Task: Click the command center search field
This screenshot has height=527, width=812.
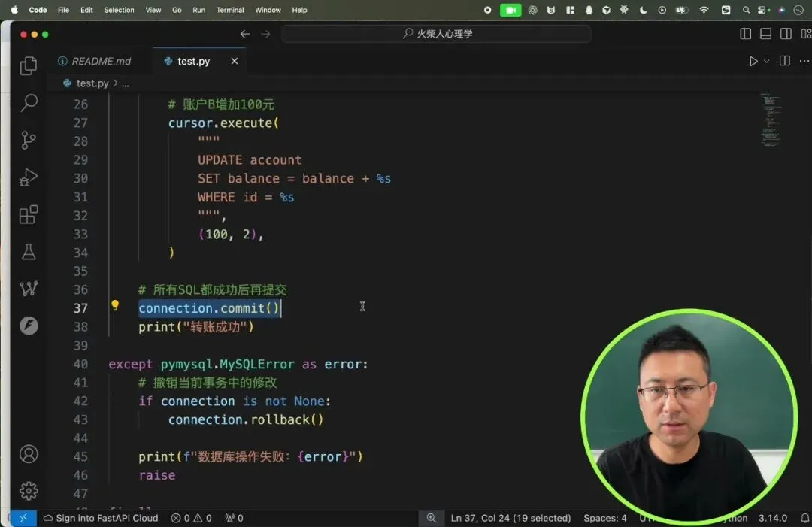Action: pyautogui.click(x=436, y=34)
